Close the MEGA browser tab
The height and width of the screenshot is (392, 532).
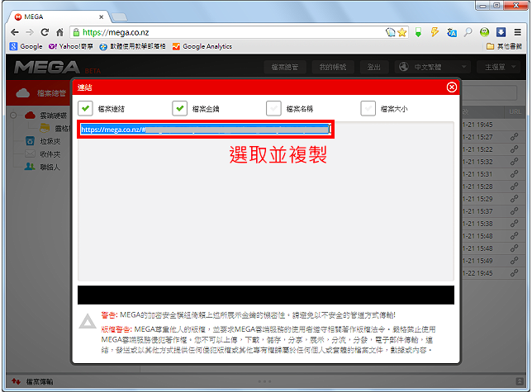(101, 17)
